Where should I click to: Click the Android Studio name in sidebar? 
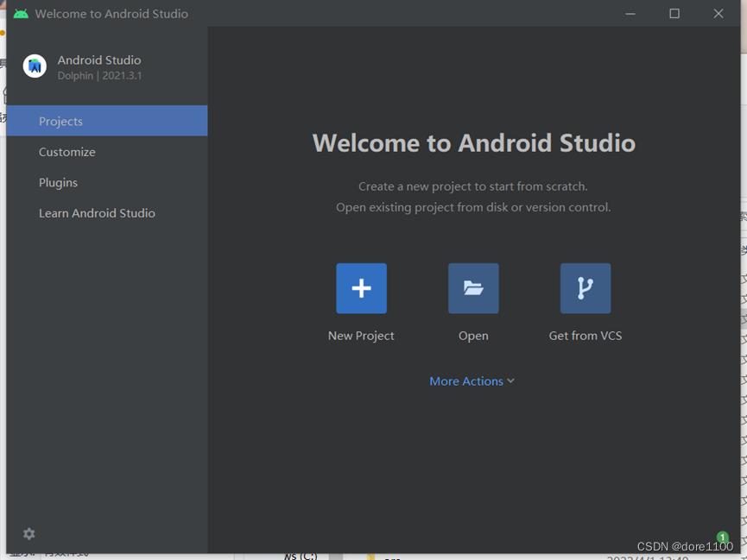click(x=99, y=60)
